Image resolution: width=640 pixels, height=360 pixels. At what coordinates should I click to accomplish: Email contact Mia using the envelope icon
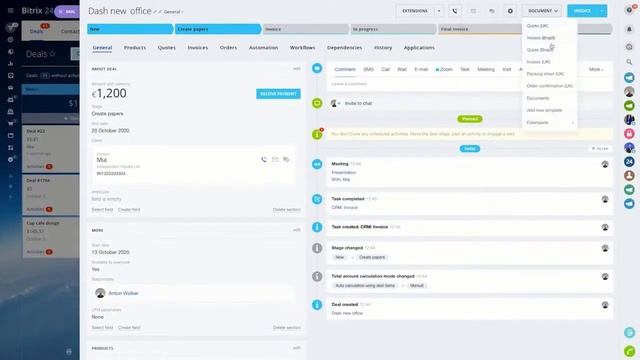(275, 160)
